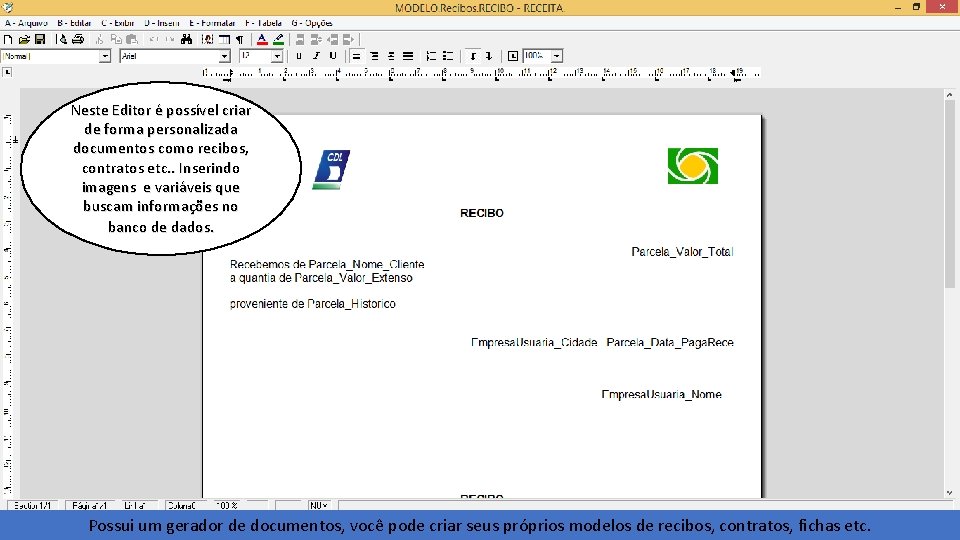The image size is (960, 540).
Task: Print the document with printer icon
Action: pyautogui.click(x=78, y=39)
